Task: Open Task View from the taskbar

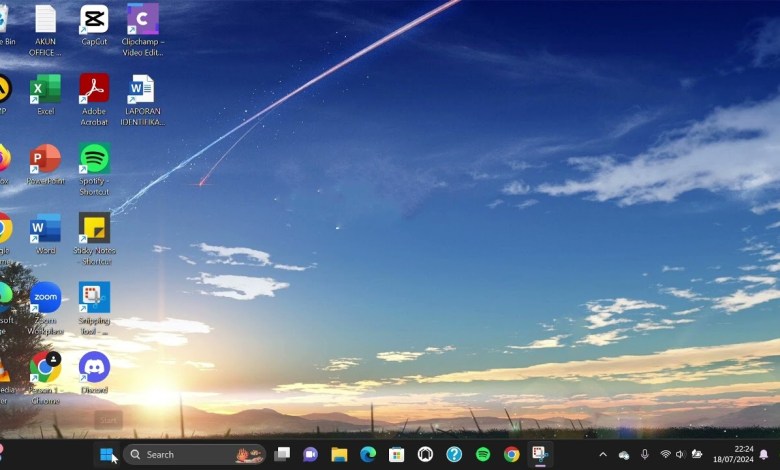Action: tap(282, 454)
